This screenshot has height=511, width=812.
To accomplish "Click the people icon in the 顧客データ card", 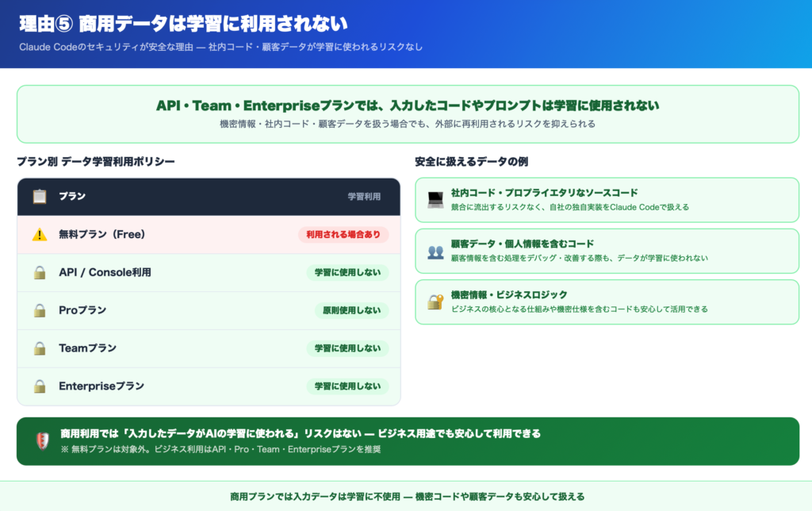I will coord(435,252).
